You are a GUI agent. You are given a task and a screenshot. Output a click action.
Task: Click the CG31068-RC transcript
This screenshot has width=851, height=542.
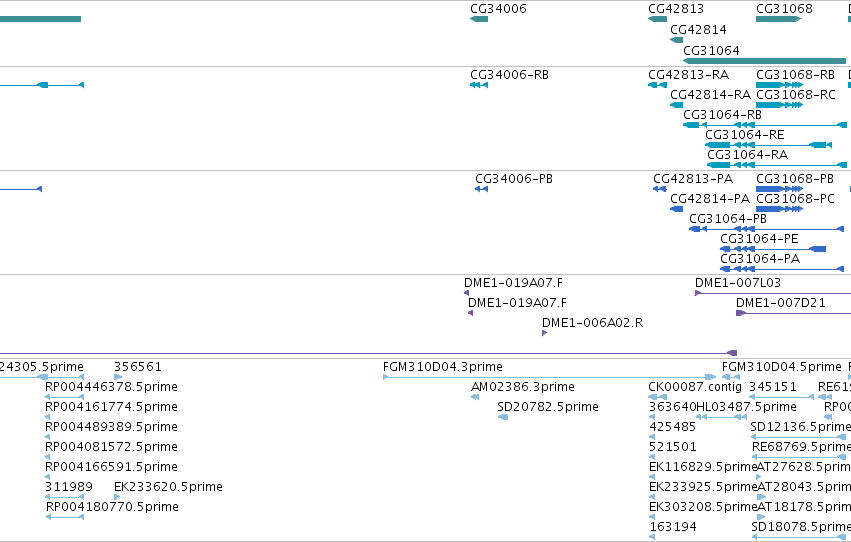[779, 105]
